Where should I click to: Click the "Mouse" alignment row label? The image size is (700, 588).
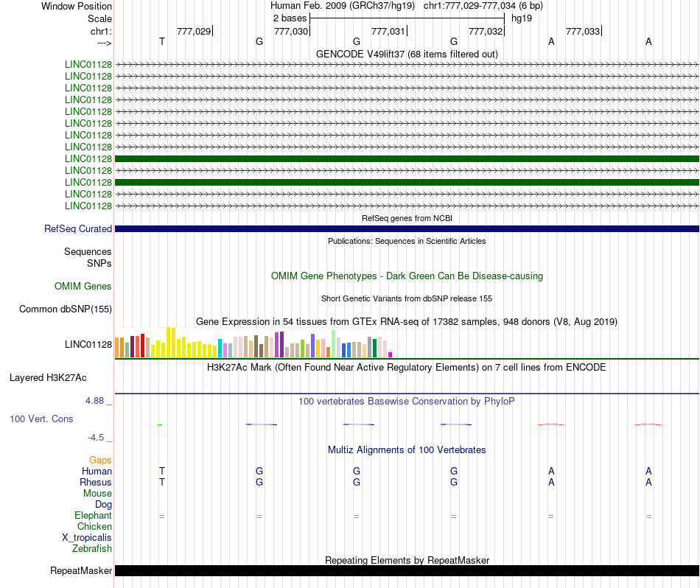click(x=97, y=494)
